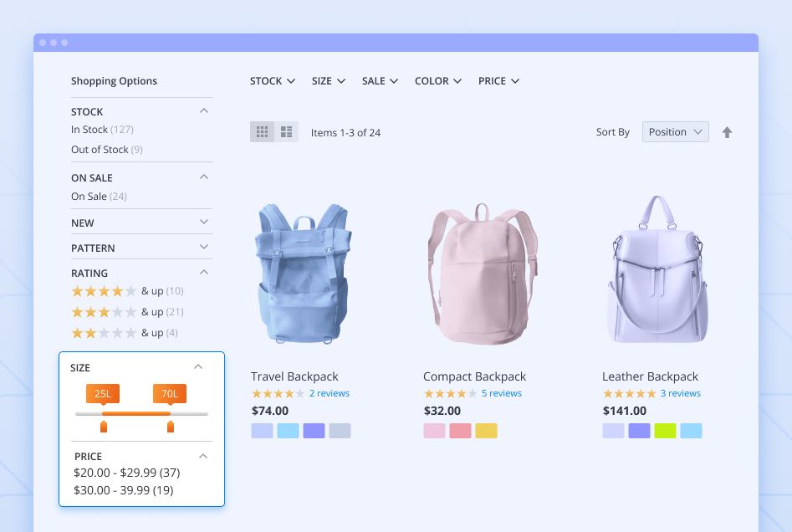Click the sort direction arrow icon
Screen dimensions: 792x532
pos(727,132)
